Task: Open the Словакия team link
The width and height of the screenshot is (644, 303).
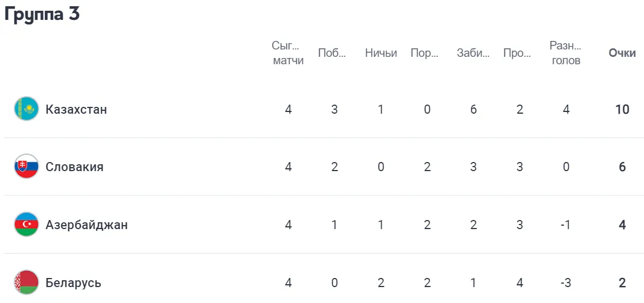Action: tap(75, 167)
